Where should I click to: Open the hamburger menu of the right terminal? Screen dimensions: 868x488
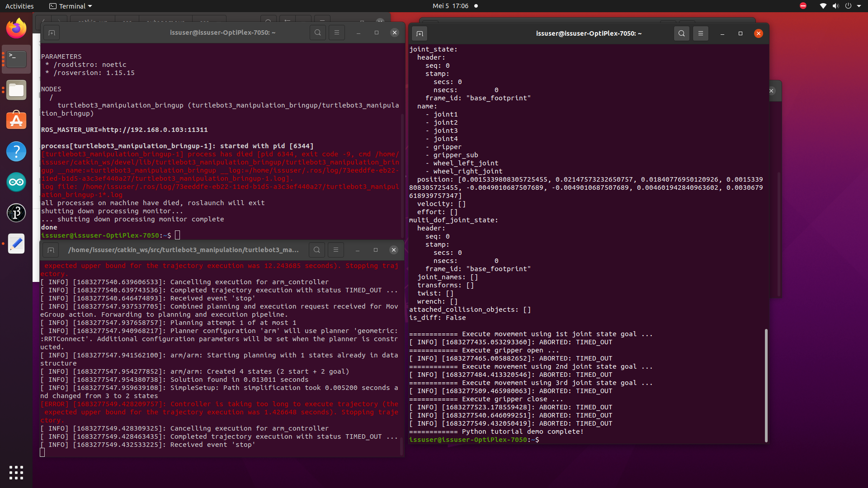700,33
